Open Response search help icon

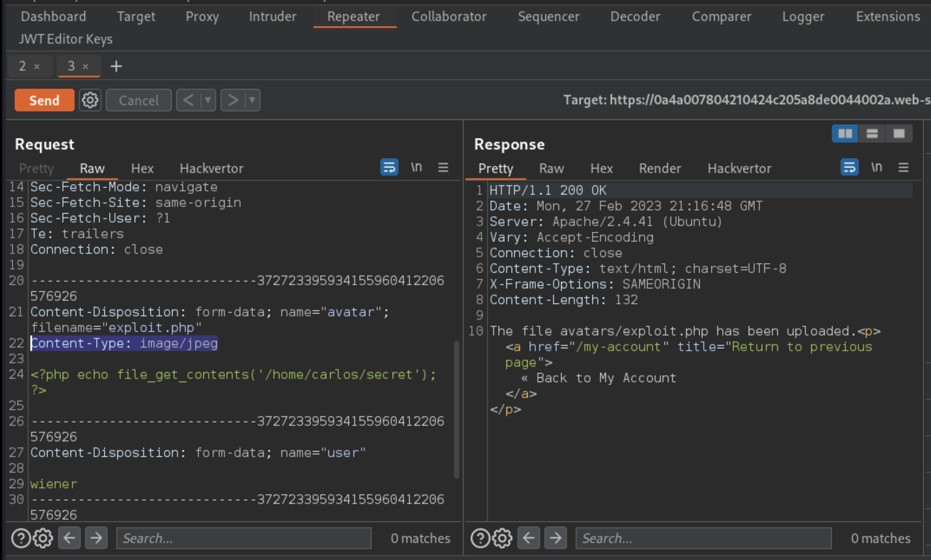480,538
